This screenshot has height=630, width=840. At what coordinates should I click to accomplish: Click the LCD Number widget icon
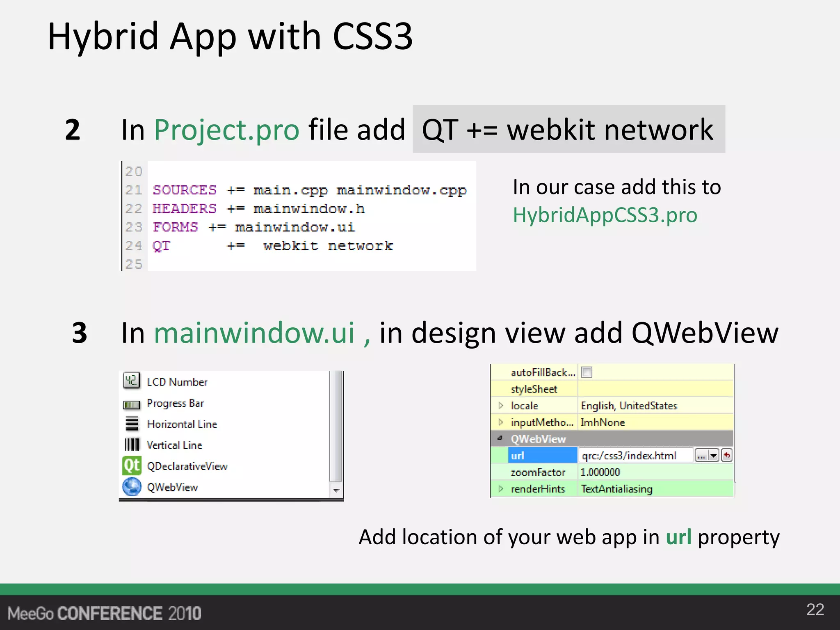coord(131,381)
